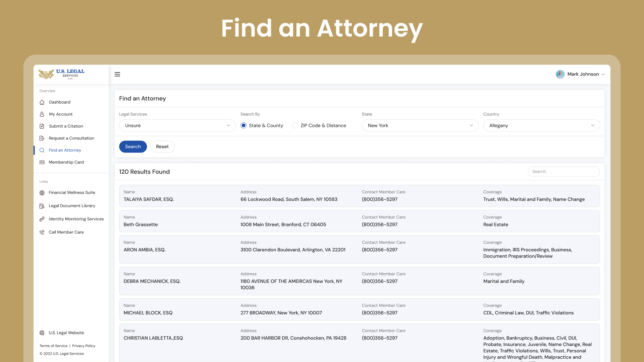The height and width of the screenshot is (362, 644).
Task: Click the Identity Monitoring Services link icon
Action: (42, 219)
